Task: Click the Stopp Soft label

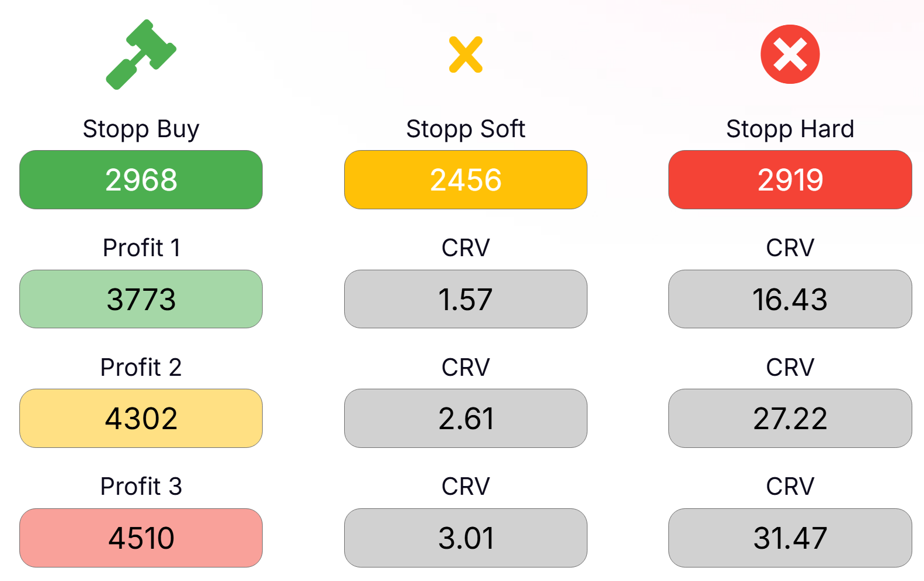Action: (466, 129)
